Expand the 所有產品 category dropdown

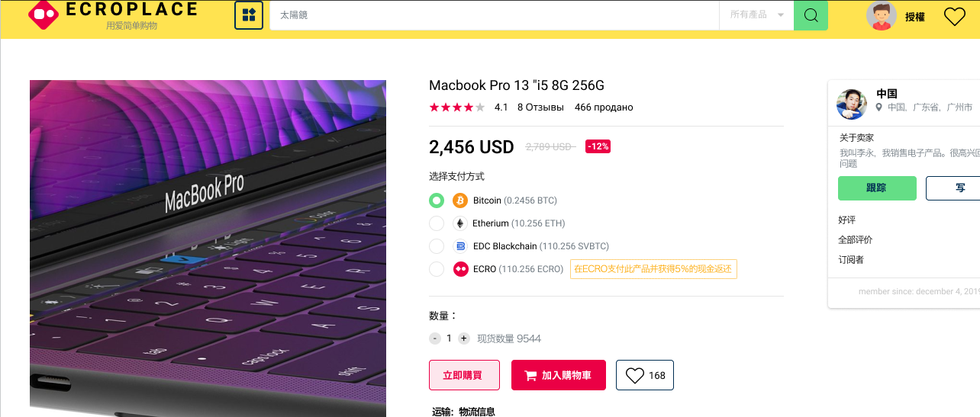coord(756,15)
